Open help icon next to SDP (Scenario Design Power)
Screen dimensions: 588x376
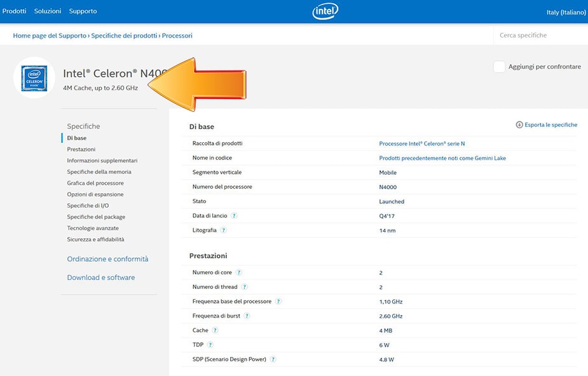(x=273, y=359)
